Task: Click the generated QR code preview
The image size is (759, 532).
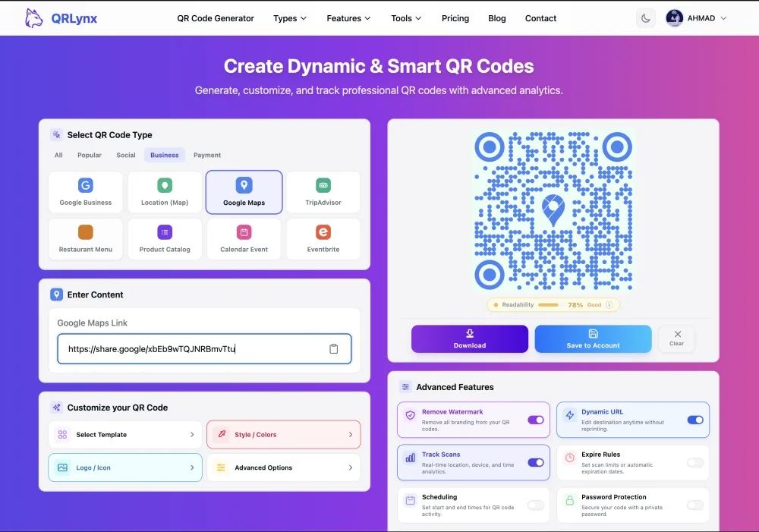Action: (x=553, y=210)
